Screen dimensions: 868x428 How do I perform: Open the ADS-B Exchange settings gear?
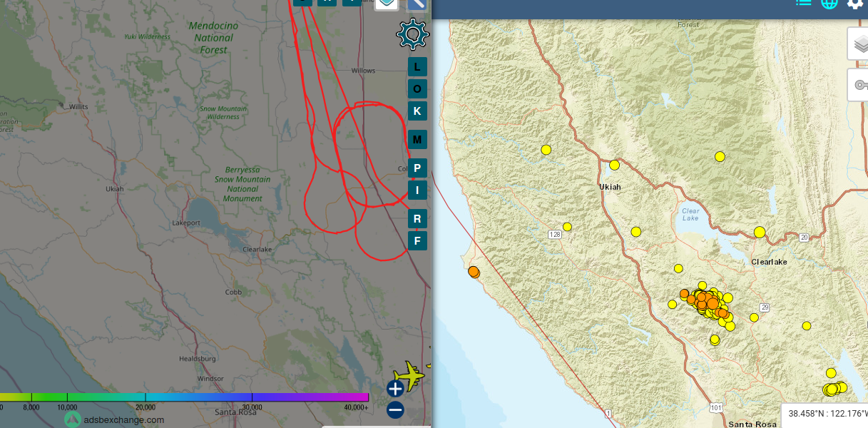[412, 34]
